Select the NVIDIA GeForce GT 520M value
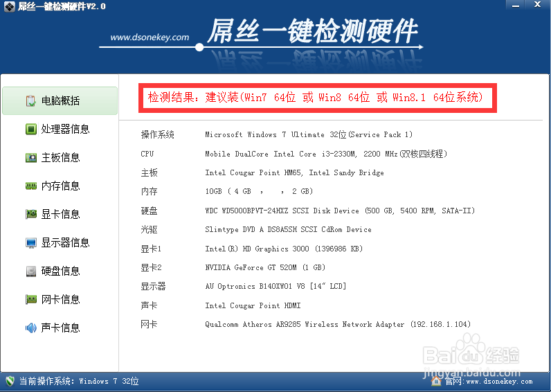This screenshot has height=392, width=551. click(x=265, y=267)
